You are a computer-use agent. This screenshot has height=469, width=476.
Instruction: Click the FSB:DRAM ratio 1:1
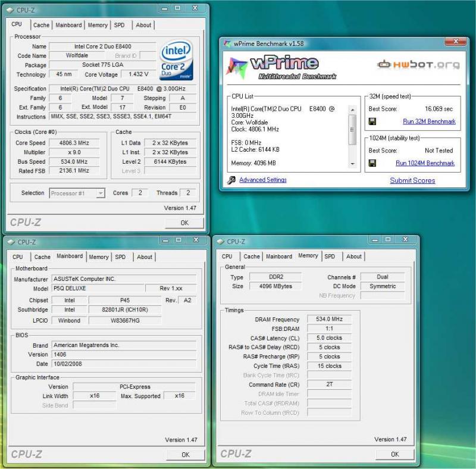pos(329,329)
